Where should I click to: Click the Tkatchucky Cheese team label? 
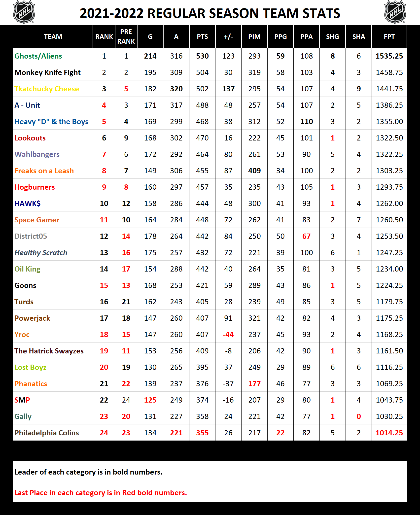[46, 89]
